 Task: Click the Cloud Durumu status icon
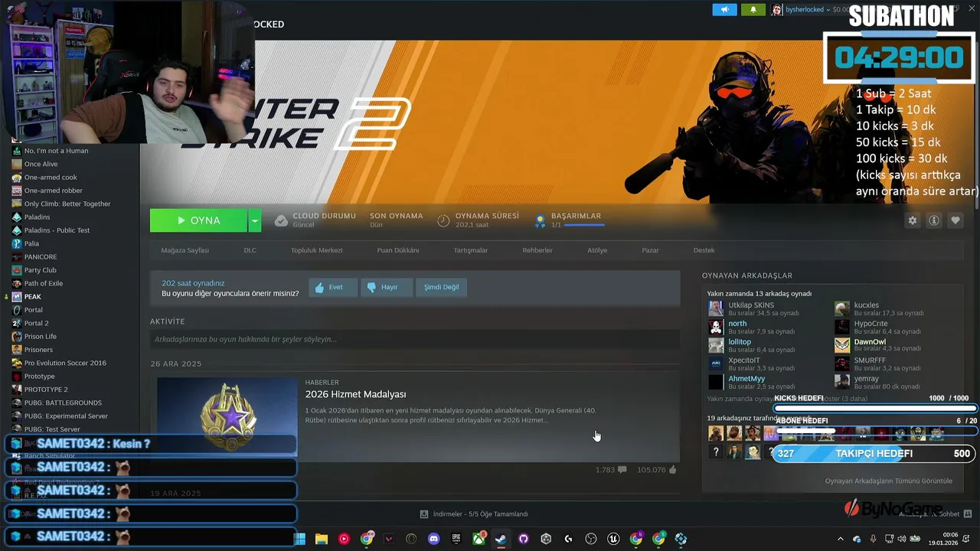(281, 220)
